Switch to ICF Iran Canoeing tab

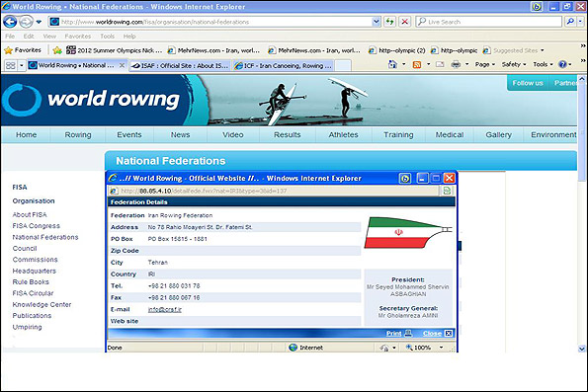[284, 65]
